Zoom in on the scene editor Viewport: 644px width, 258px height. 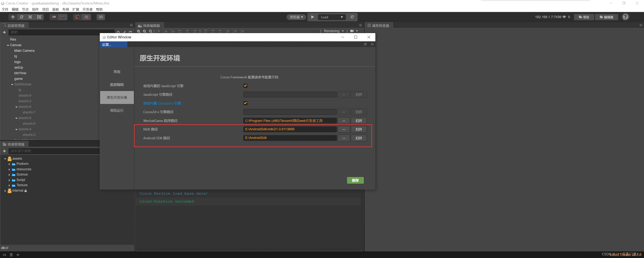click(139, 31)
